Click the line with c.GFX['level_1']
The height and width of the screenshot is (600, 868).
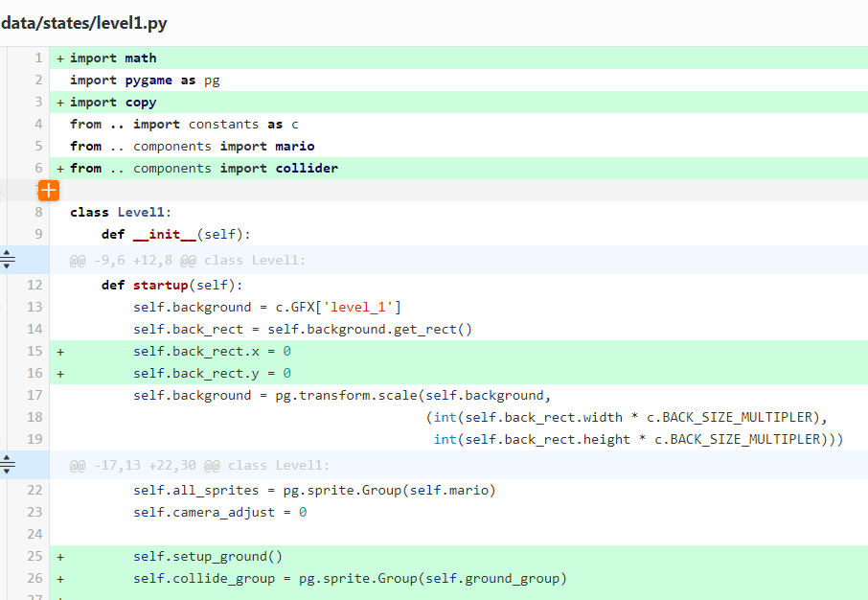459,307
